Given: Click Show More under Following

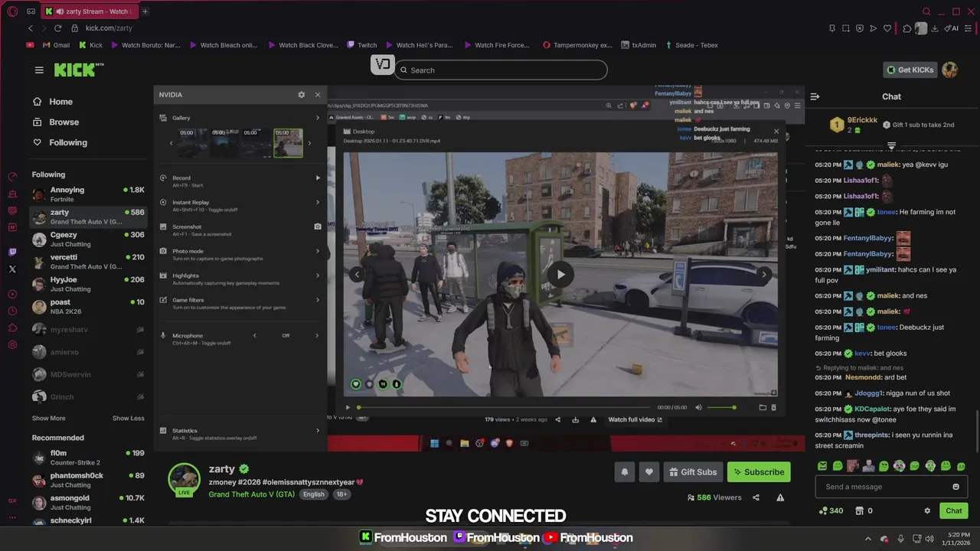Looking at the screenshot, I should click(x=48, y=419).
